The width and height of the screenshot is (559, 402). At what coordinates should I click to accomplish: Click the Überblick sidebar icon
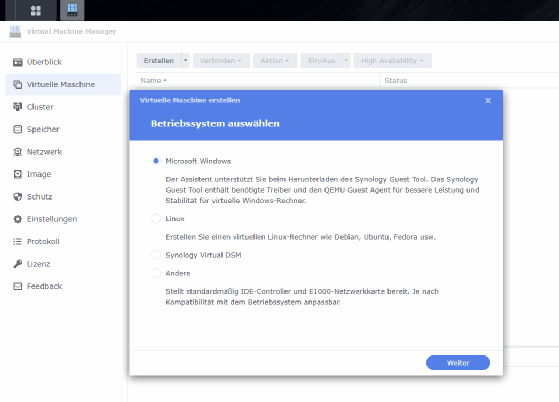coord(17,62)
